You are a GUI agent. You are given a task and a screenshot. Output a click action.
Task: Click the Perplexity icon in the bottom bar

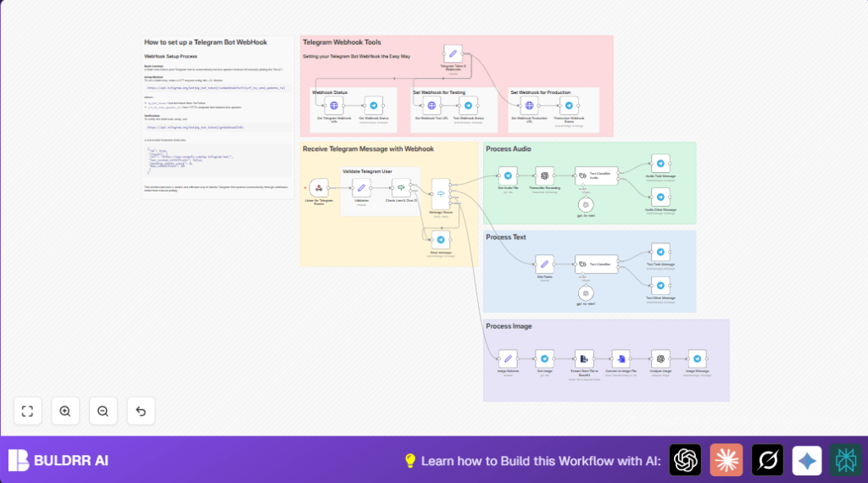tap(846, 460)
